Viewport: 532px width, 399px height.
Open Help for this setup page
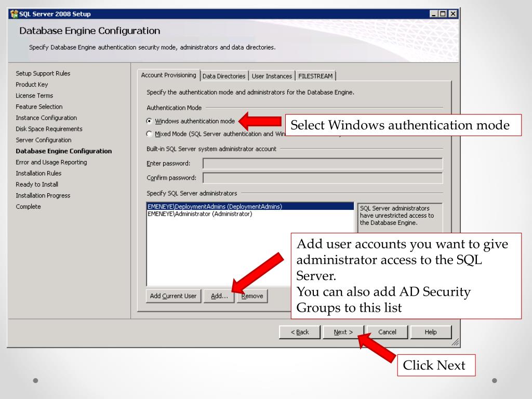tap(431, 332)
